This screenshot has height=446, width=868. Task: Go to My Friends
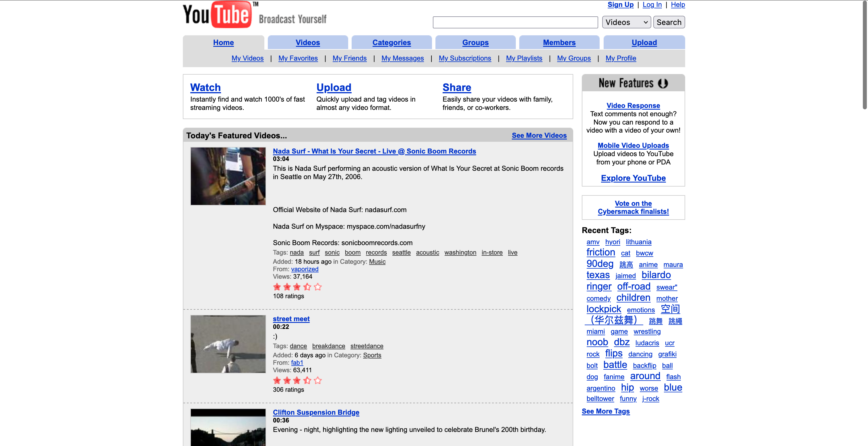tap(349, 58)
